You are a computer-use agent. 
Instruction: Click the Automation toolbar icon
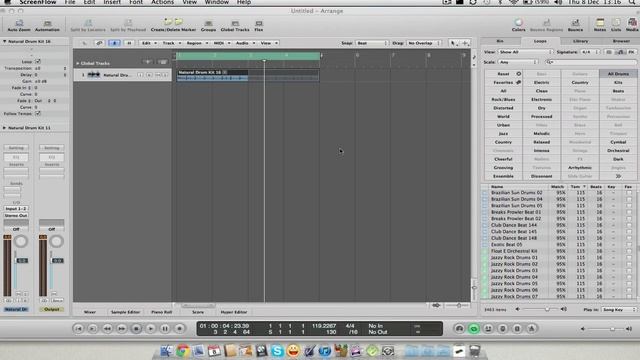point(47,25)
